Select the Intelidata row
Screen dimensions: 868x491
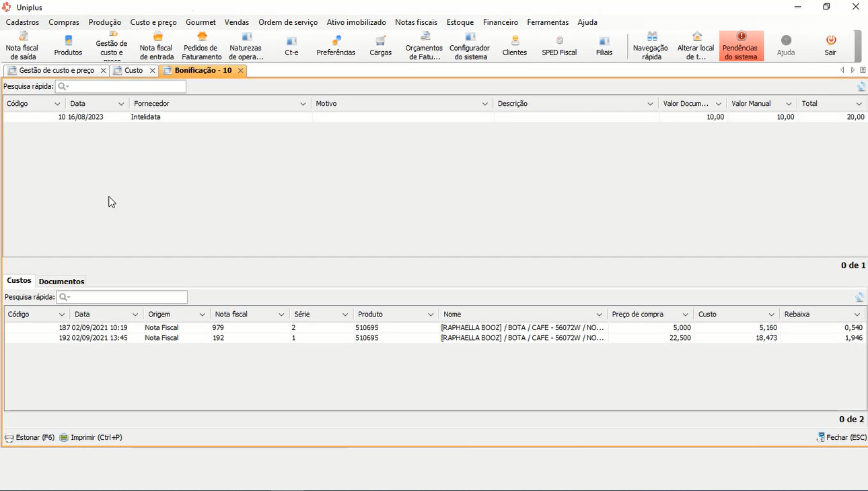434,117
